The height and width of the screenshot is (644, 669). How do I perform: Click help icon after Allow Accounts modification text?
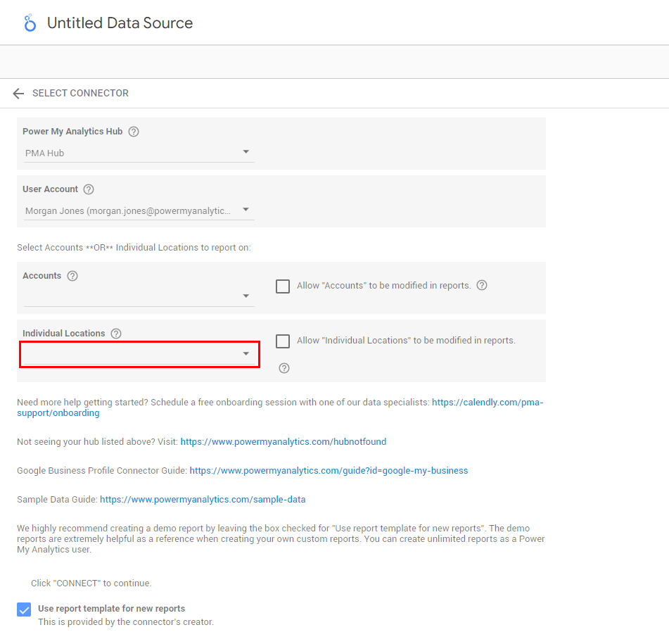coord(482,286)
